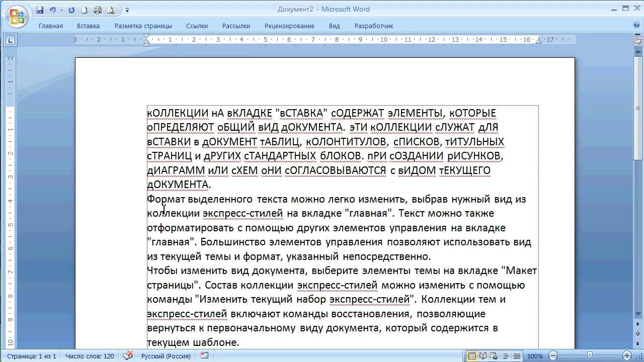The height and width of the screenshot is (362, 644).
Task: Click the tab stop selector beside the ruler
Action: tap(10, 40)
